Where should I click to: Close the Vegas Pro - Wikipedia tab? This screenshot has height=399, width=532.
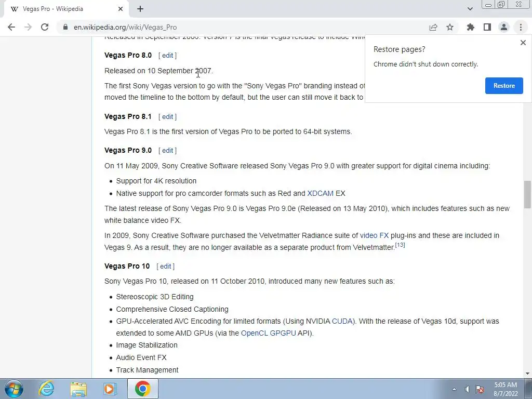pos(121,9)
